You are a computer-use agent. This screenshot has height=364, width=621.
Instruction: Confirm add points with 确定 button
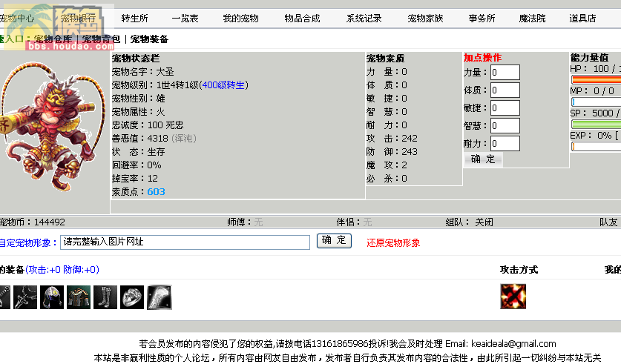(x=483, y=159)
